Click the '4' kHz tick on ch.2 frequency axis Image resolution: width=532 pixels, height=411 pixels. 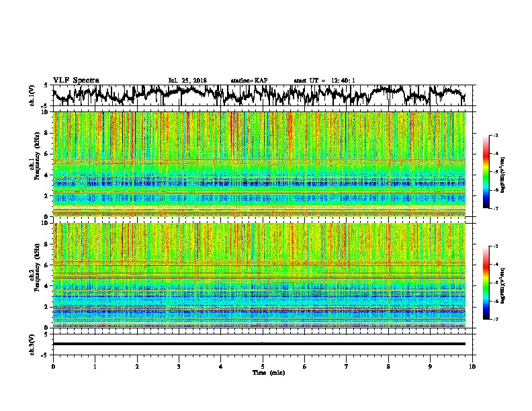point(47,286)
